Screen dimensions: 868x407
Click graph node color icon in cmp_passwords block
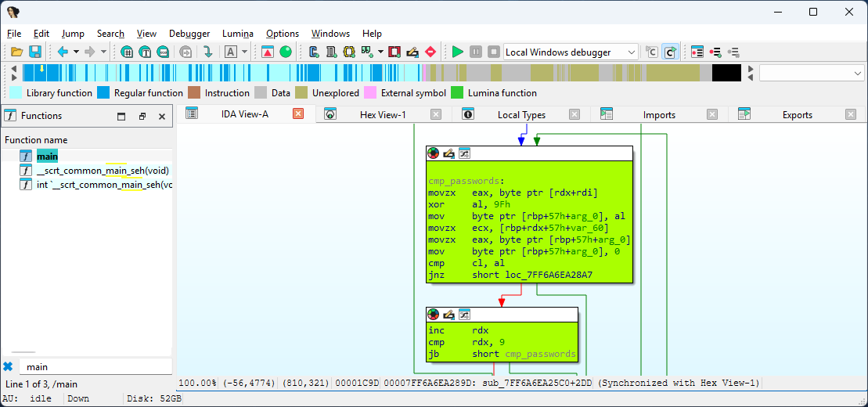click(434, 153)
